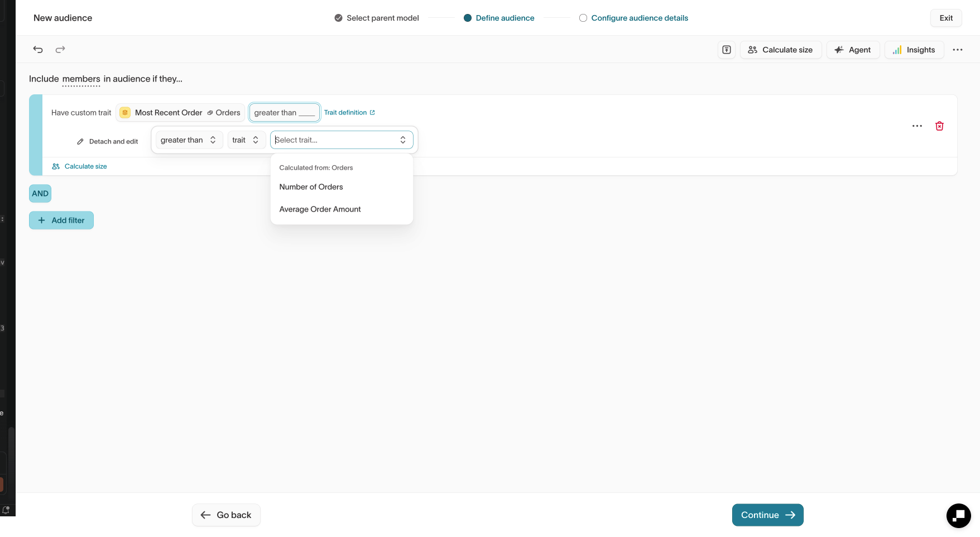
Task: Click the Calculate size toolbar button
Action: pos(781,50)
